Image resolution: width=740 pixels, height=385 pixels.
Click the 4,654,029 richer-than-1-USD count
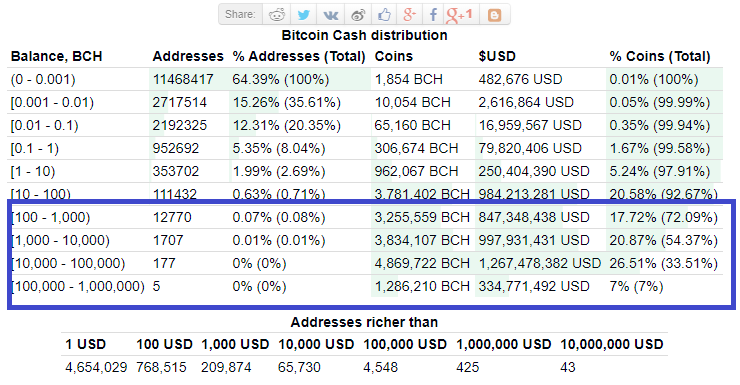(96, 368)
